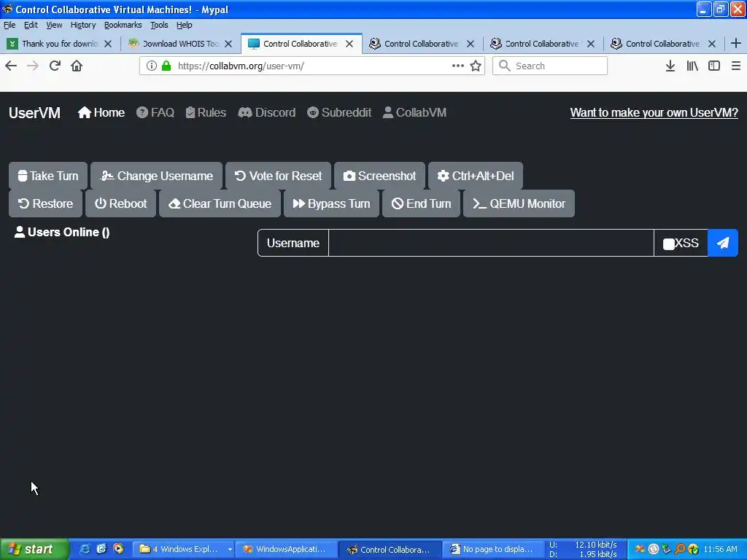Open the page actions three-dot menu

pyautogui.click(x=458, y=66)
